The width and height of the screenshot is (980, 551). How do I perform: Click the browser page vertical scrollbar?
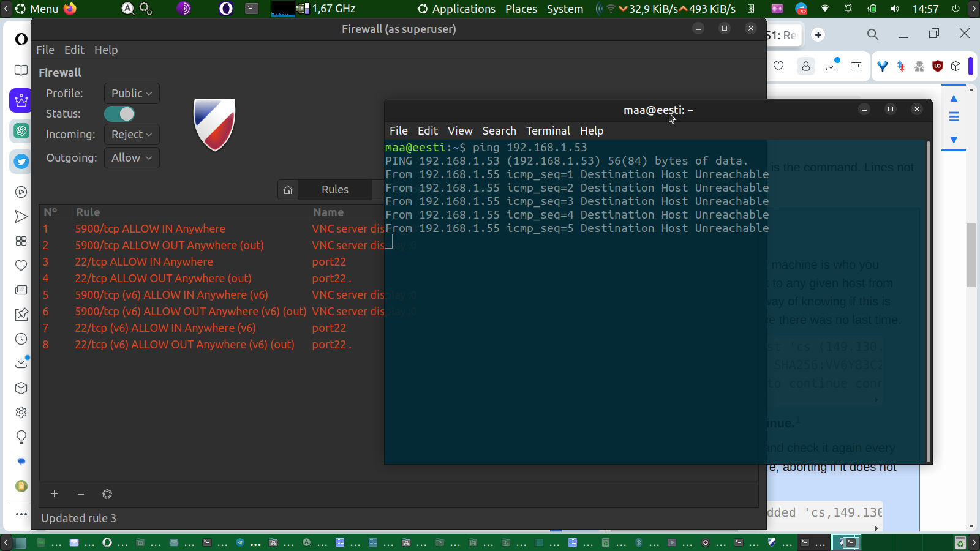point(971,255)
